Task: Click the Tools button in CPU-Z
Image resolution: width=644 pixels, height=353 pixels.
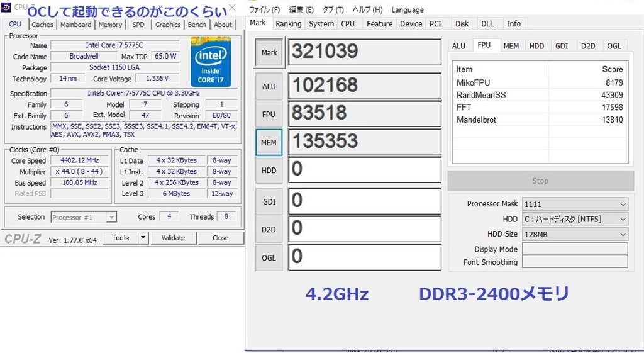Action: (120, 237)
